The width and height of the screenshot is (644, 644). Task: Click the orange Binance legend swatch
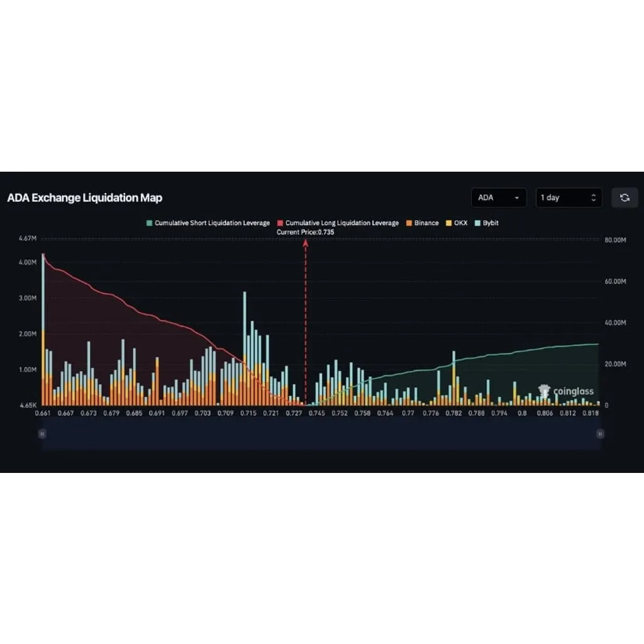click(x=409, y=223)
